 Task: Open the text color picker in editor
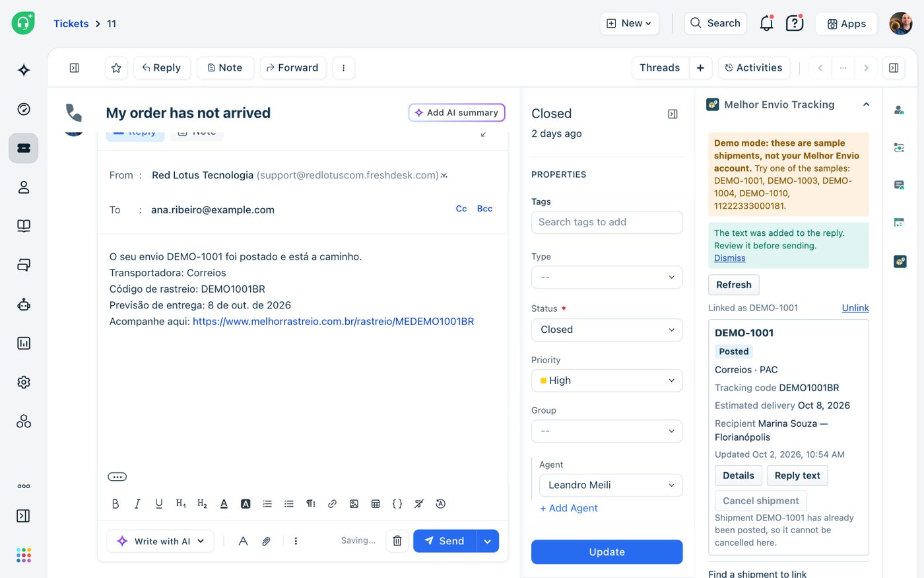coord(224,504)
